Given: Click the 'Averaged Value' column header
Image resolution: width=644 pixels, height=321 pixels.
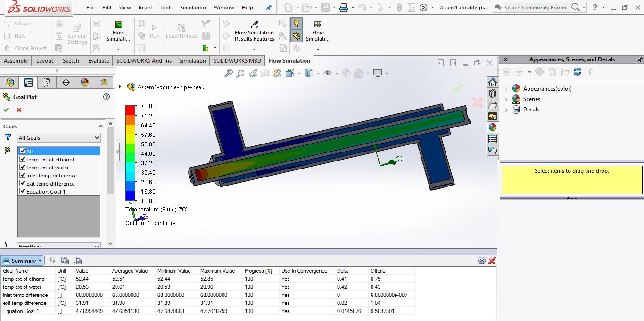Looking at the screenshot, I should (130, 271).
